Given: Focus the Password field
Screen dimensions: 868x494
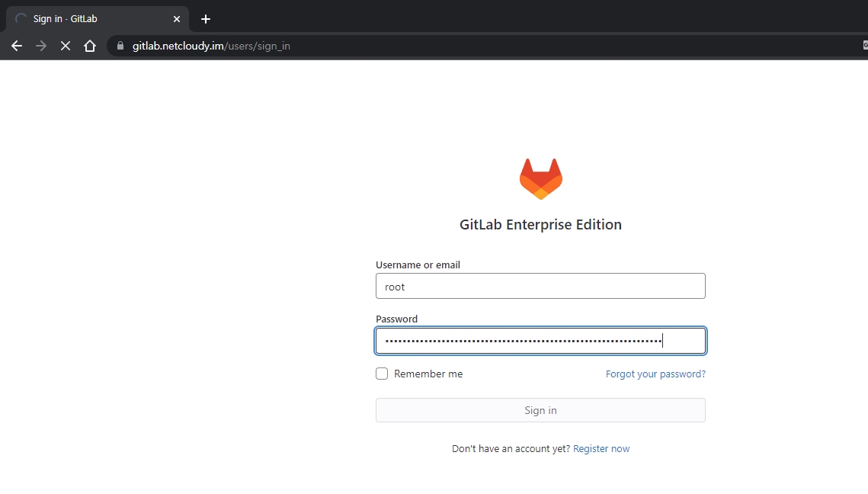Looking at the screenshot, I should click(x=540, y=341).
